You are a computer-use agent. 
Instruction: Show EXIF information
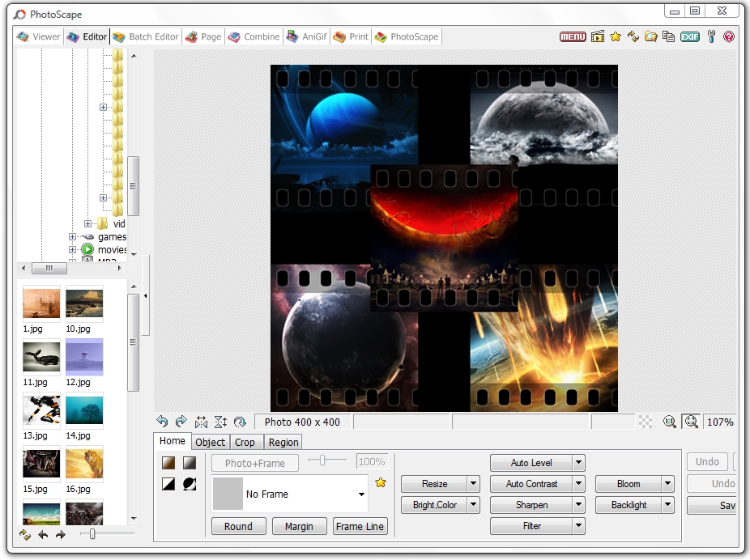pos(690,36)
